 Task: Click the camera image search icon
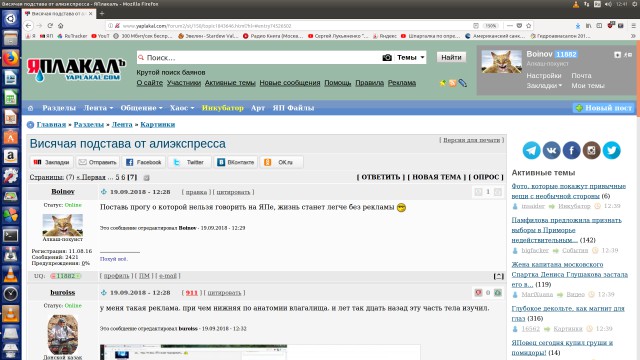click(x=387, y=58)
